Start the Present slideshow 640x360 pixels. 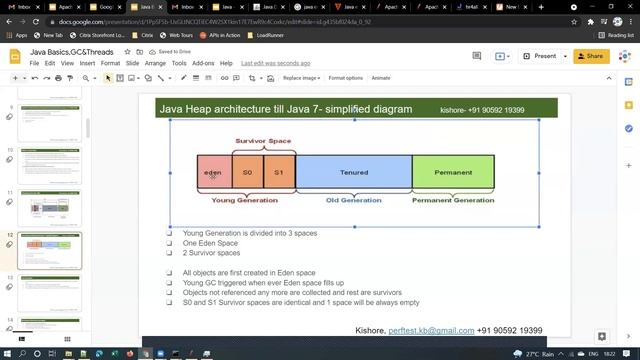[540, 56]
